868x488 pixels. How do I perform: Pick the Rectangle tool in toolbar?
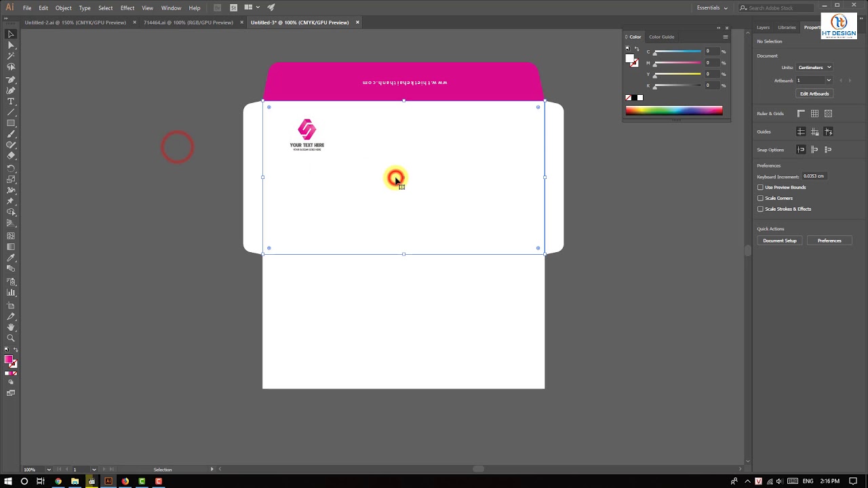click(11, 123)
